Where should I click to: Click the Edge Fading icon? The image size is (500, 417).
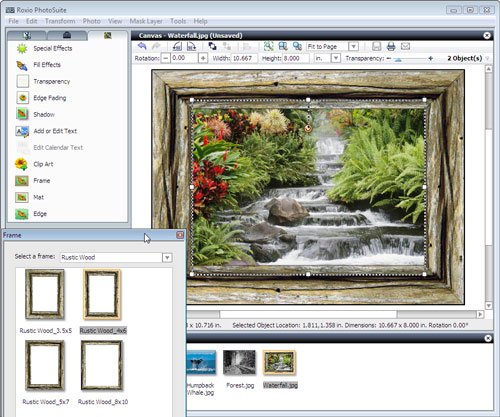click(22, 98)
